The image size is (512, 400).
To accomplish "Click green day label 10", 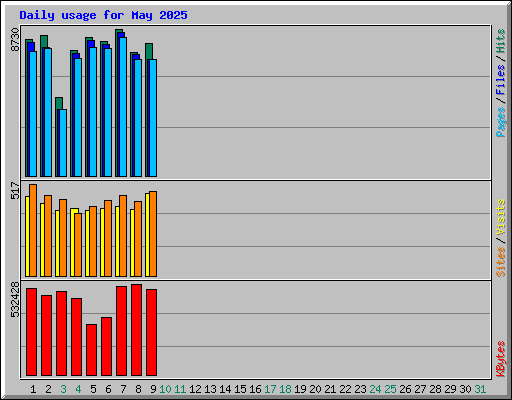I will [x=165, y=389].
